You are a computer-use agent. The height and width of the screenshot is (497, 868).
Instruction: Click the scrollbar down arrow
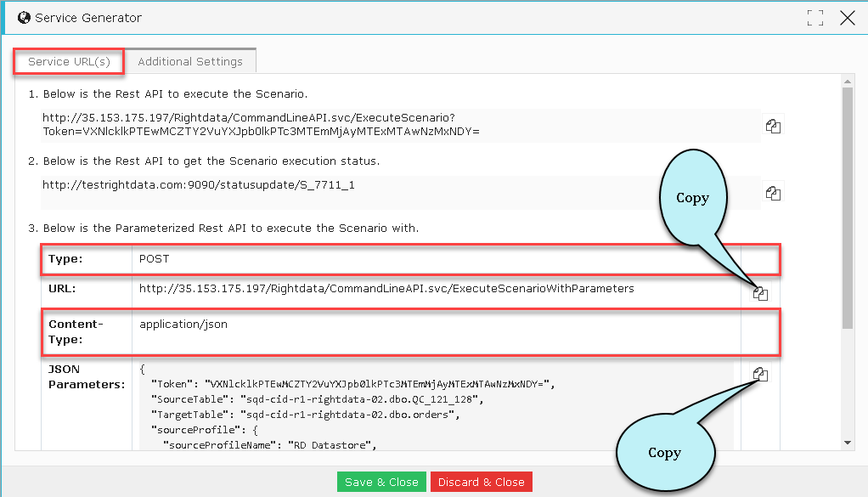848,443
